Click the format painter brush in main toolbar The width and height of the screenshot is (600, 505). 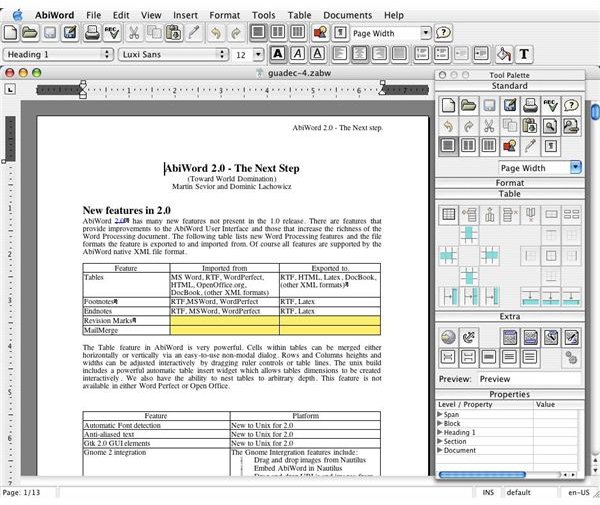(194, 33)
